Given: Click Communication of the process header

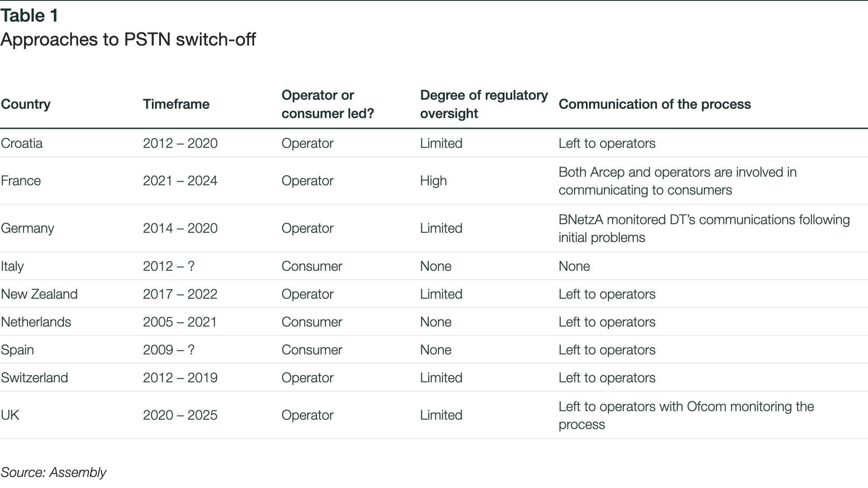Looking at the screenshot, I should point(655,104).
